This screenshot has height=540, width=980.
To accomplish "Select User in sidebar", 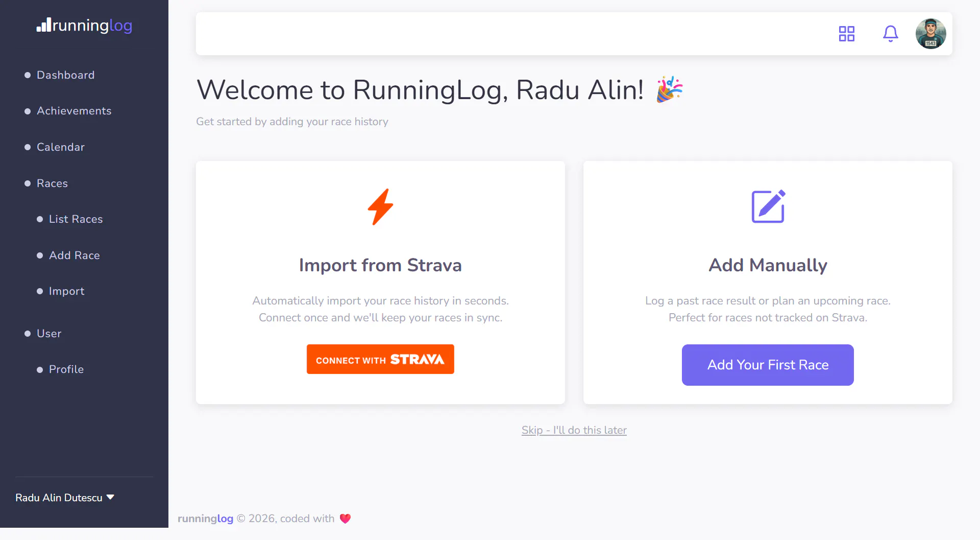I will point(49,334).
